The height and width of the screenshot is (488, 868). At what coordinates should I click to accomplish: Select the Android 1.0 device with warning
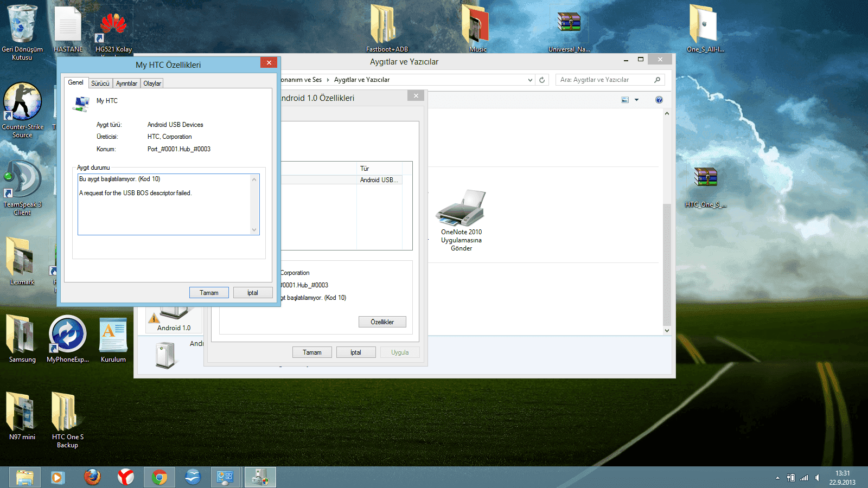coord(174,320)
